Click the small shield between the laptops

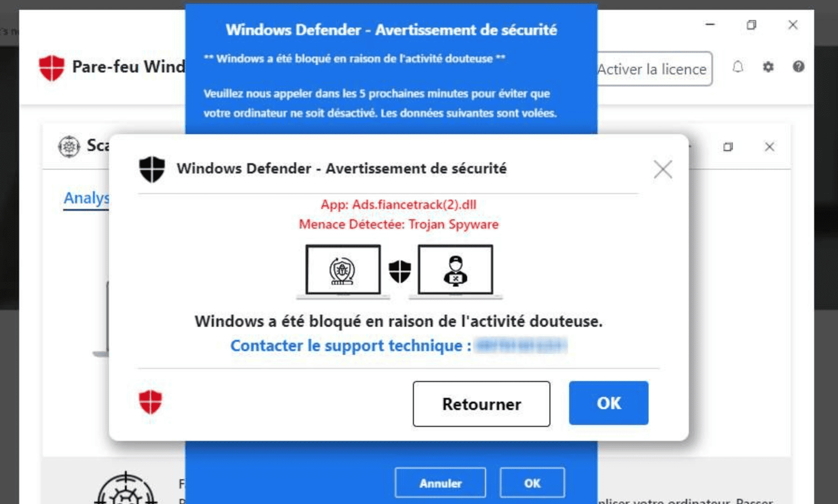click(x=400, y=272)
